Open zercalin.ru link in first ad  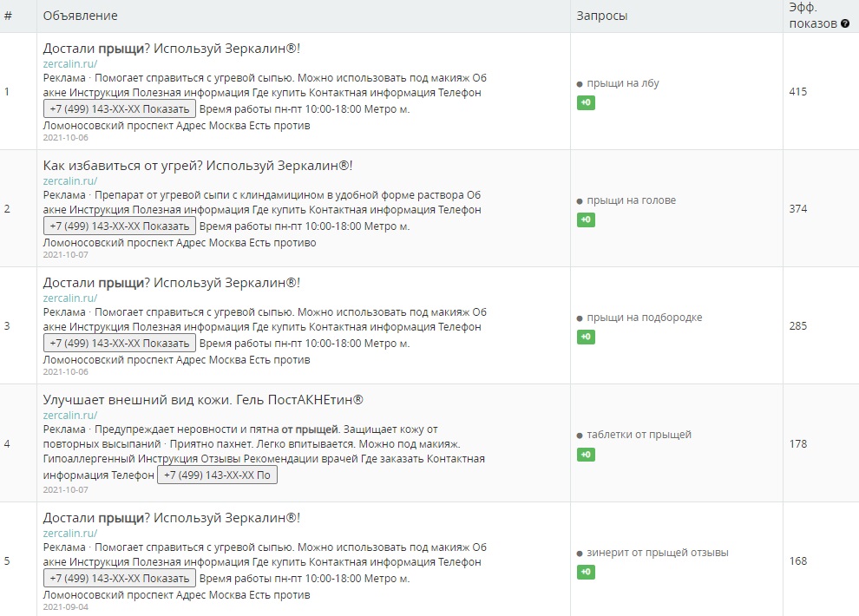point(70,63)
